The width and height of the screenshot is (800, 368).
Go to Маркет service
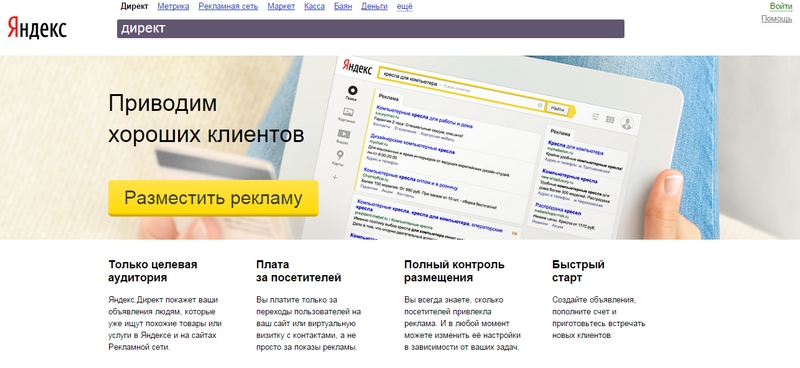tap(281, 7)
